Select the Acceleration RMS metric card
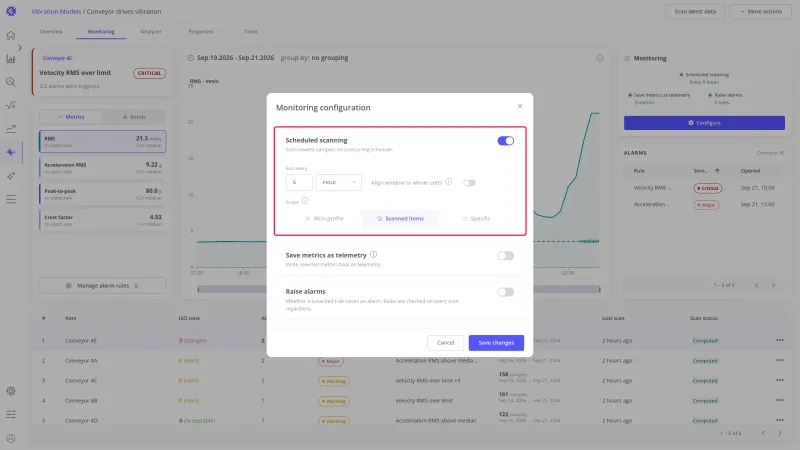This screenshot has width=800, height=450. (103, 168)
